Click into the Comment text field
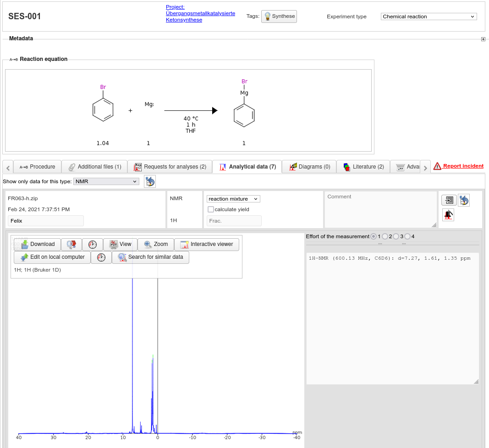The height and width of the screenshot is (448, 489). (380, 209)
